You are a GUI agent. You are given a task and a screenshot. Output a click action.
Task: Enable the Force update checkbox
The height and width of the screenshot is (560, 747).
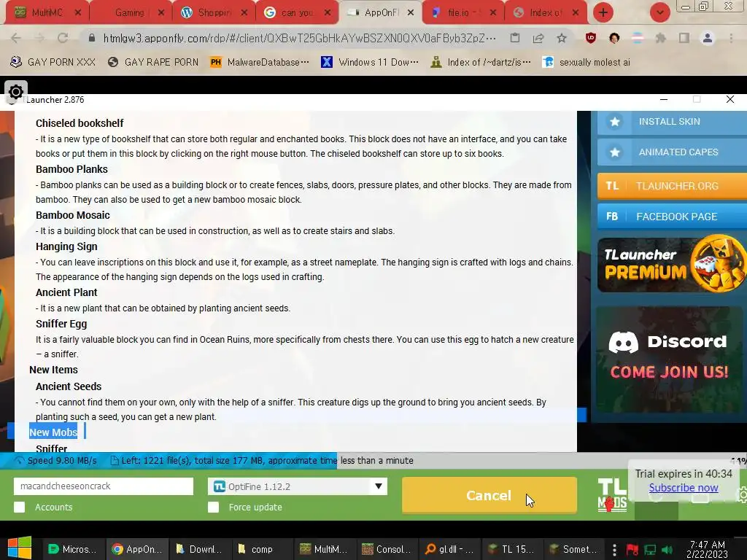pos(214,507)
